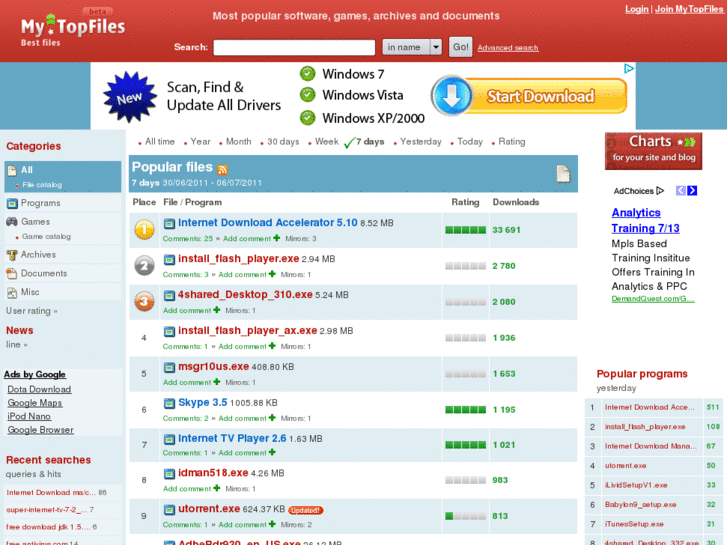Click the Games controller icon
Viewport: 727px width, 545px height.
tap(12, 221)
